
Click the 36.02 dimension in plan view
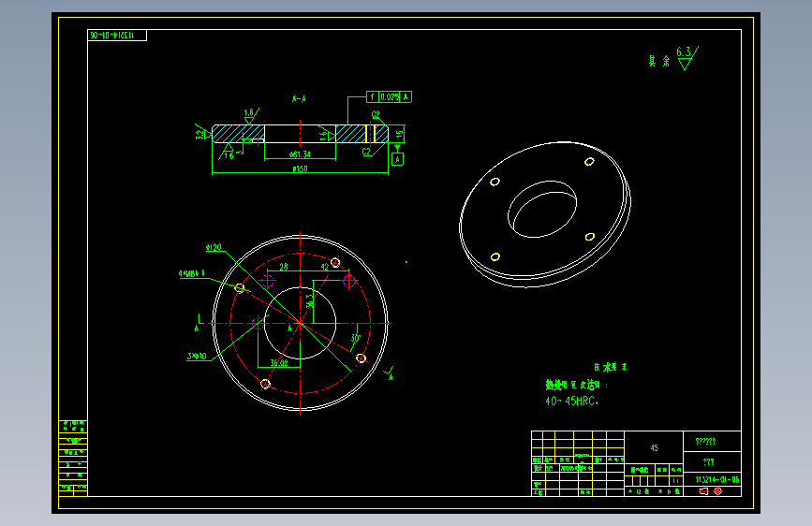(279, 363)
